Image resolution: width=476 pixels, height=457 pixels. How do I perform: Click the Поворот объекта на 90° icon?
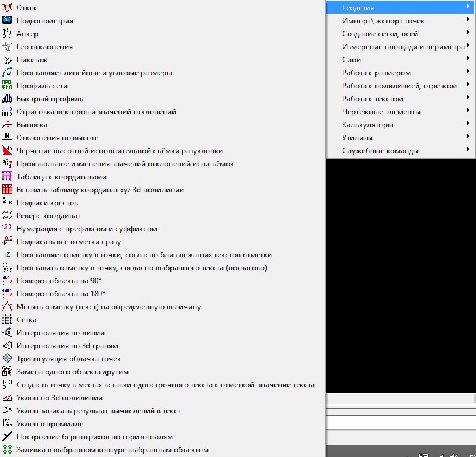[x=7, y=281]
